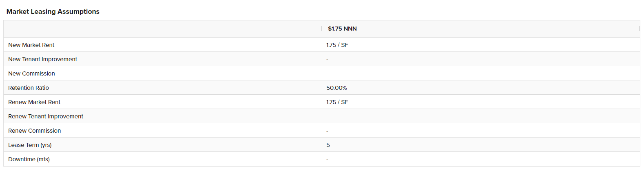Select the New Tenant Improvement value cell
The height and width of the screenshot is (169, 644).
tap(327, 60)
